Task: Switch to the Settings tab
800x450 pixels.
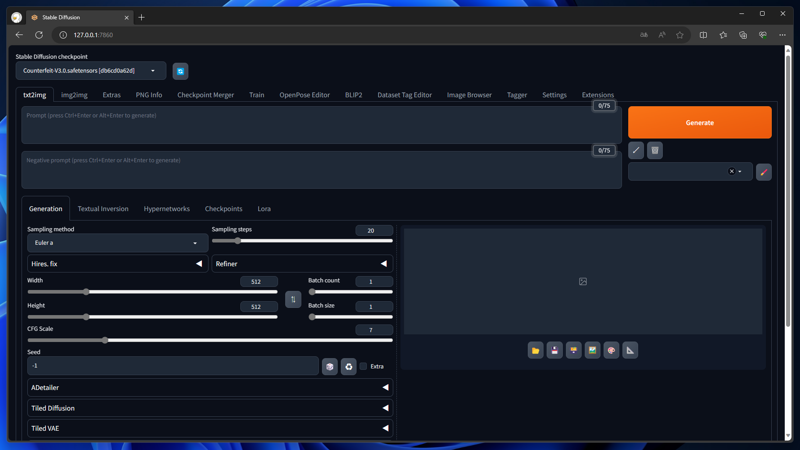Action: (554, 95)
